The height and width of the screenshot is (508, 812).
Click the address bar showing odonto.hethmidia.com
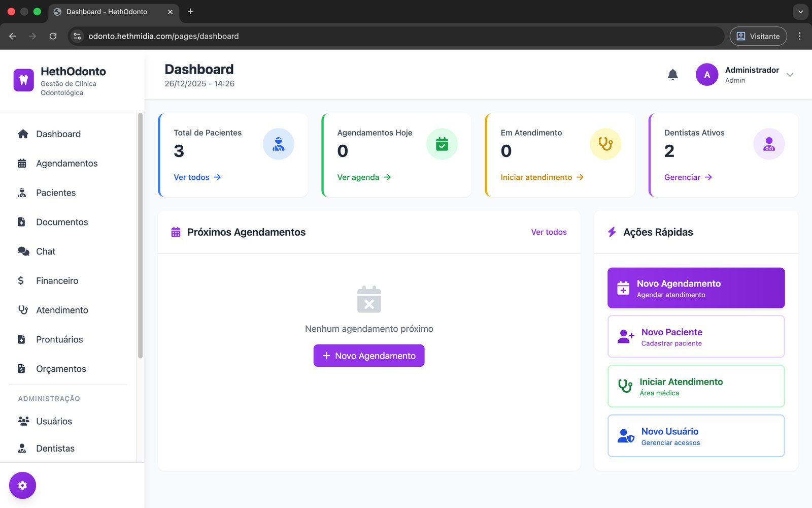(x=163, y=36)
